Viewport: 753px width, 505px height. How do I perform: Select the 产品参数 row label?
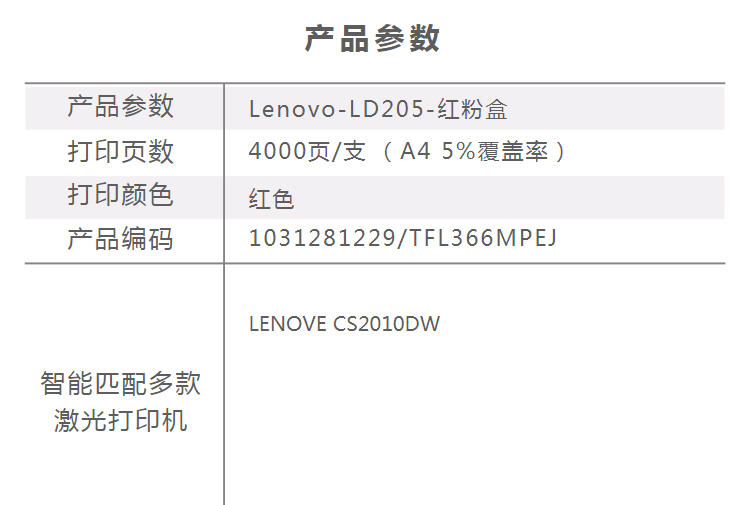tap(120, 106)
